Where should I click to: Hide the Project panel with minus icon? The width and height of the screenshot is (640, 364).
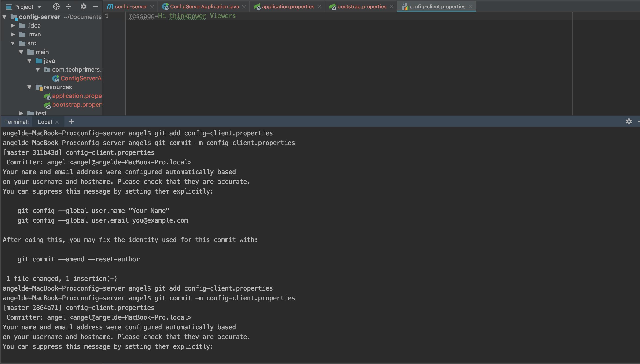[95, 6]
